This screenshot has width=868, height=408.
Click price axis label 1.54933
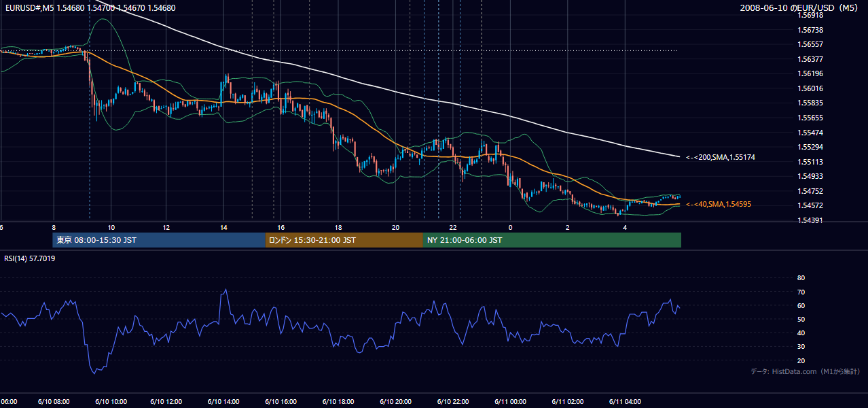point(810,176)
